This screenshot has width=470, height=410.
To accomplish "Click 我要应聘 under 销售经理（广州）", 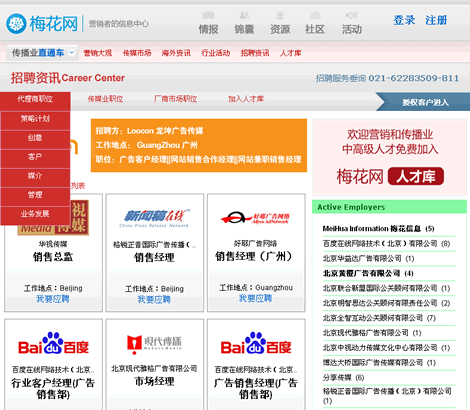I will (255, 298).
